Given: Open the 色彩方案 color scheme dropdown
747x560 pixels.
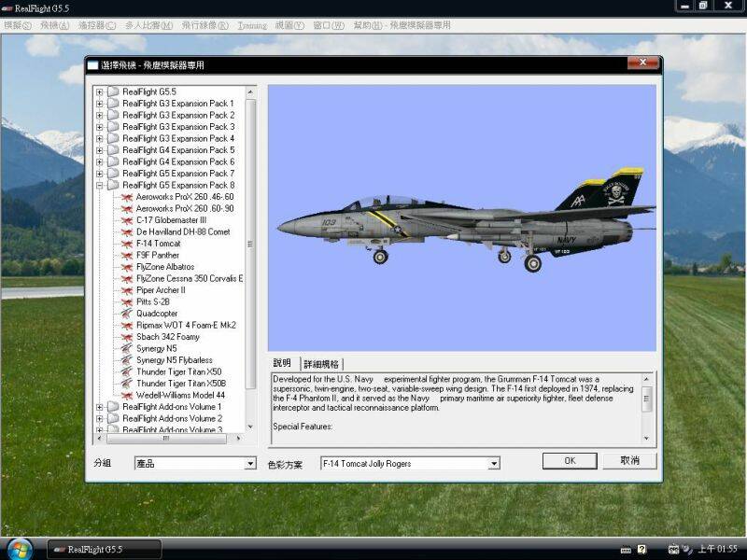Looking at the screenshot, I should tap(494, 463).
